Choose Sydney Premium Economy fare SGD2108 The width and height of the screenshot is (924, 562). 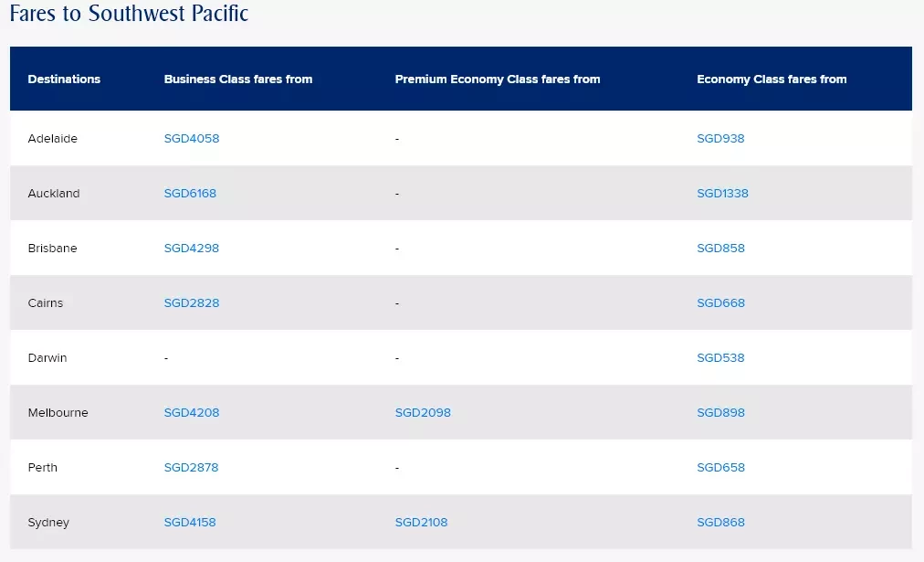(x=421, y=523)
